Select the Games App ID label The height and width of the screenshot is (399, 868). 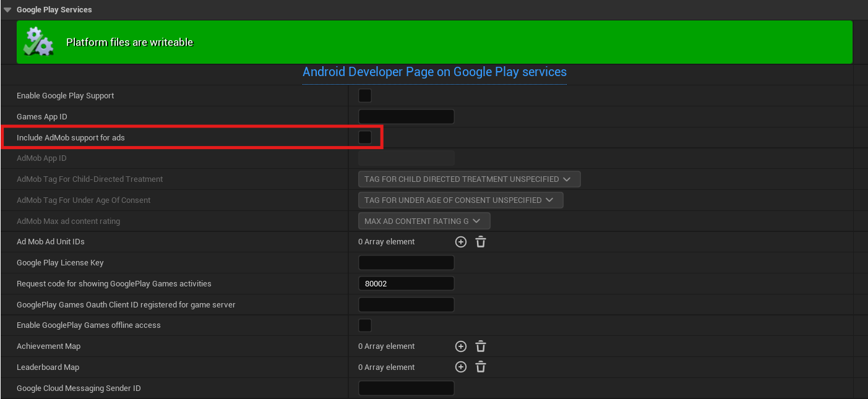click(42, 117)
